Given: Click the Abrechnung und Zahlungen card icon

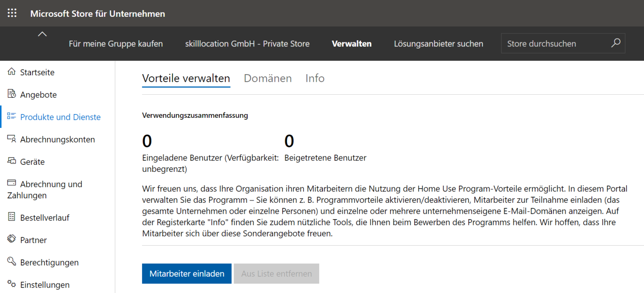Looking at the screenshot, I should [x=12, y=183].
